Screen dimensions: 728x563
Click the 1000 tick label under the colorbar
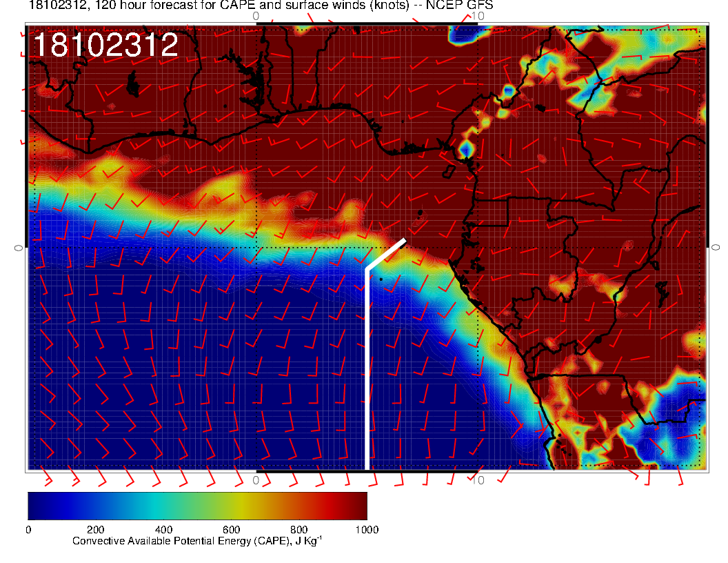click(366, 530)
